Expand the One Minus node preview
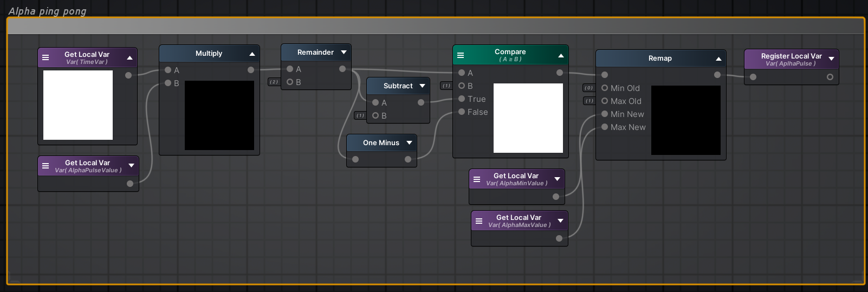Screen dimensions: 868x292 click(409, 143)
